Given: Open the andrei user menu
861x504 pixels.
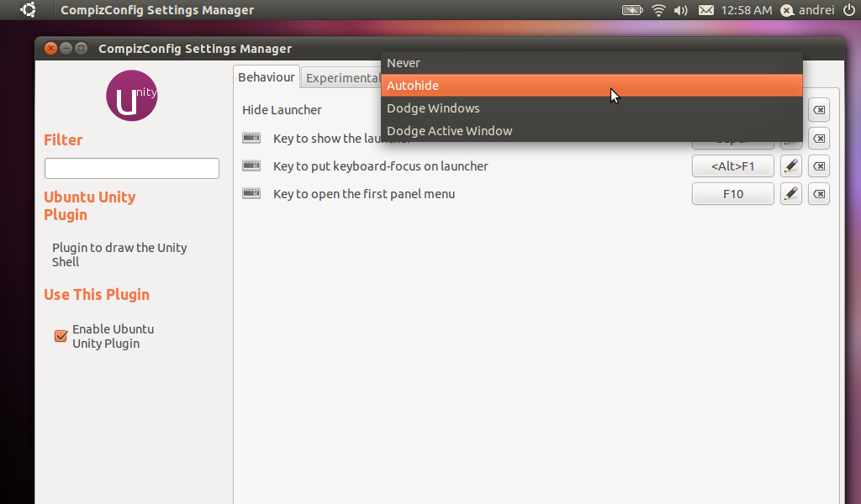Looking at the screenshot, I should 808,10.
